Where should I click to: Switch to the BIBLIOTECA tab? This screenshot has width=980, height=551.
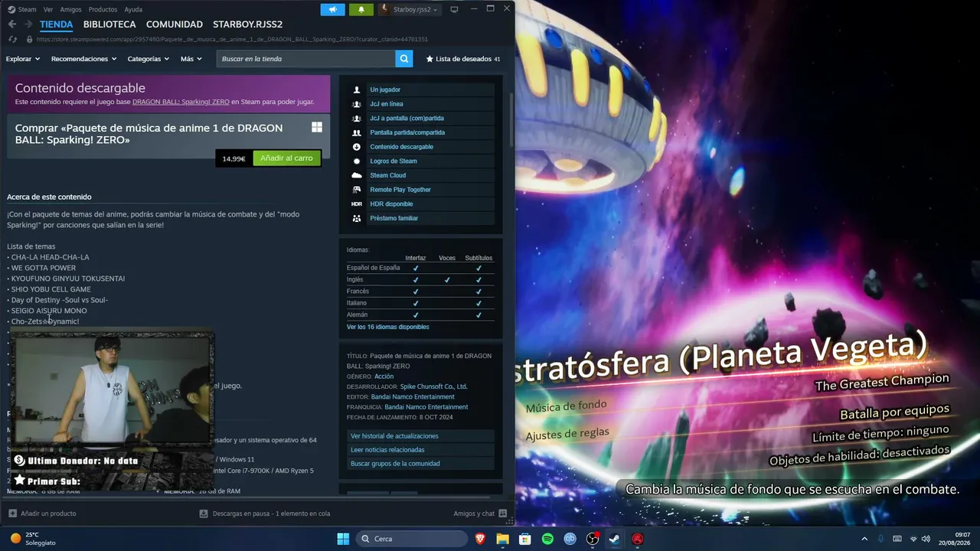(109, 24)
